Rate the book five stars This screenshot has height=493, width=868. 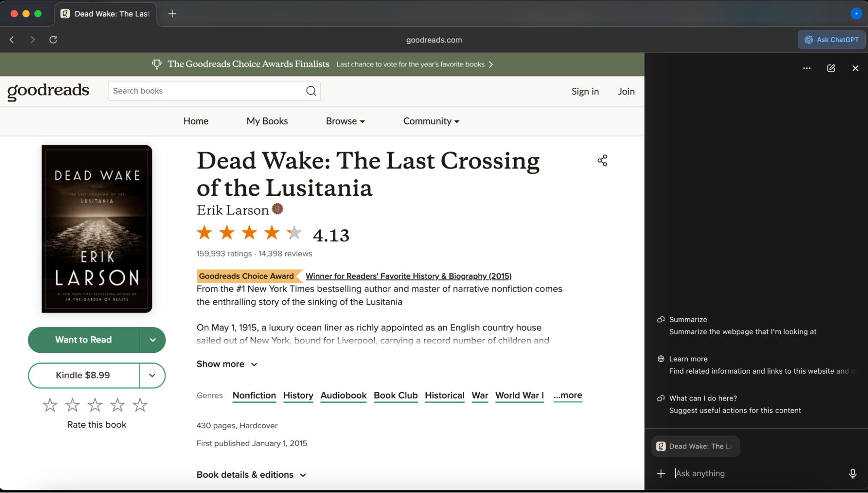pos(140,405)
